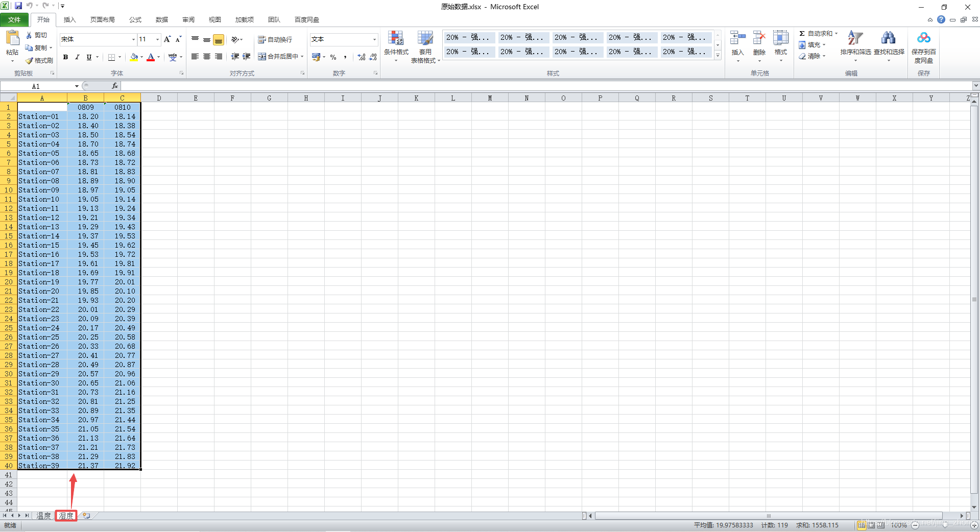Click the Help question mark icon

941,19
